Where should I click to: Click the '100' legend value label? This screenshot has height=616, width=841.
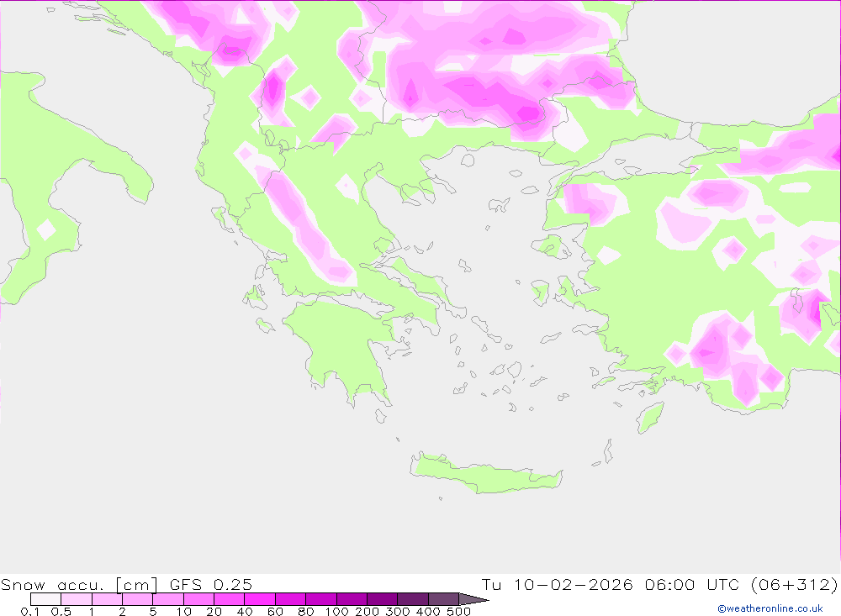pyautogui.click(x=337, y=611)
